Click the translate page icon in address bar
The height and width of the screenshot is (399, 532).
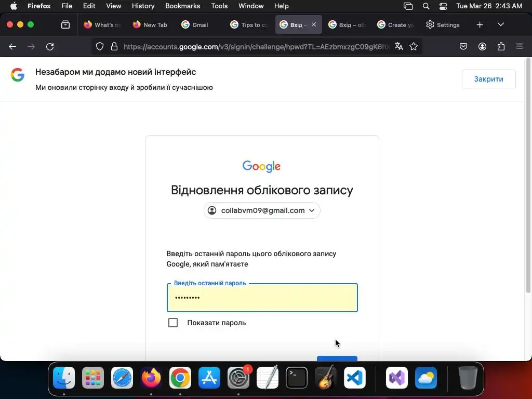click(399, 46)
